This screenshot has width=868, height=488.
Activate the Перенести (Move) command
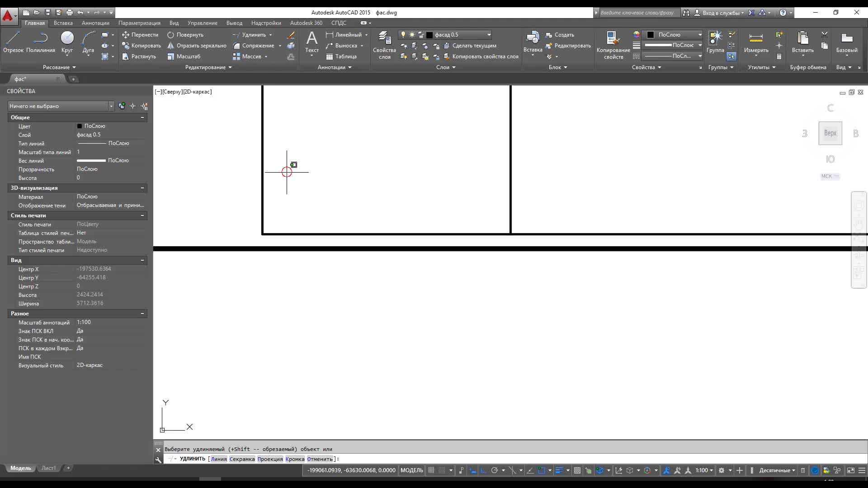pos(140,35)
